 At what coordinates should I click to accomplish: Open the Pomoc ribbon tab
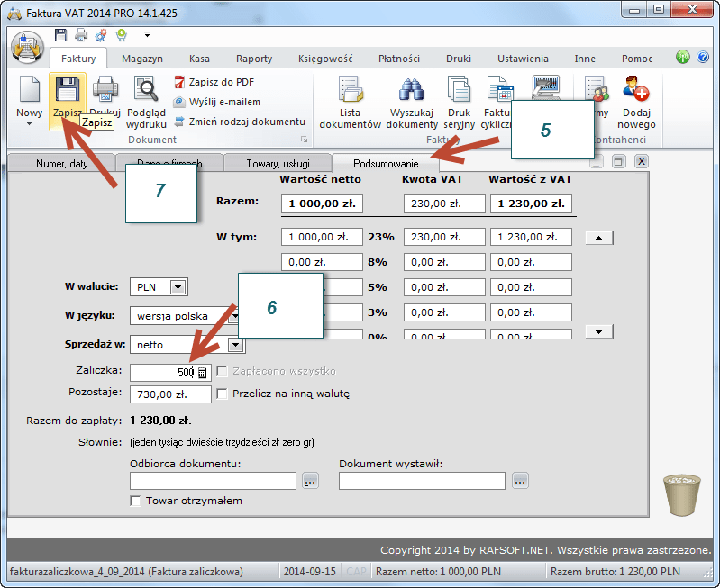pos(637,59)
